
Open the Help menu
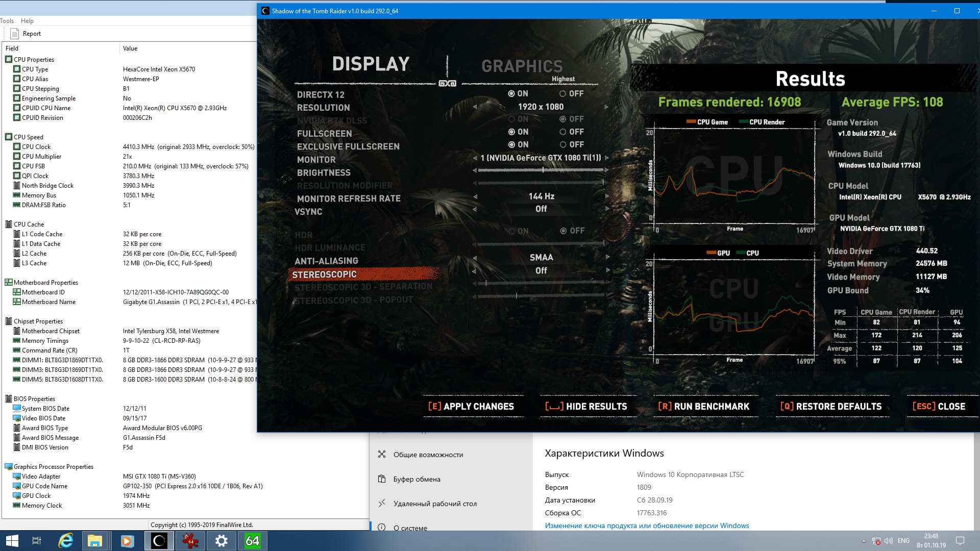[x=27, y=21]
